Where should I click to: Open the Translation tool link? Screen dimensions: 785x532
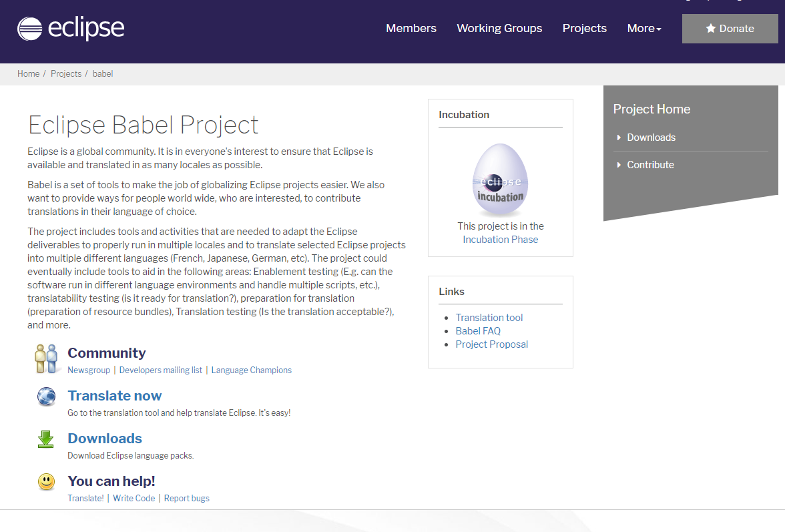489,318
